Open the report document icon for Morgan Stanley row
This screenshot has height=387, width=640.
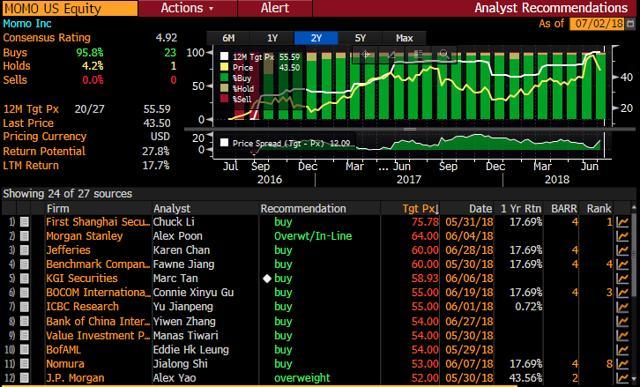24,236
